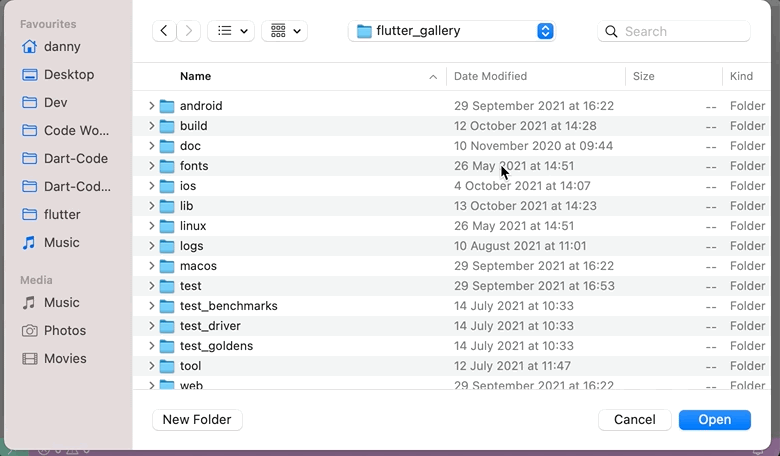Click into the Search field

674,31
